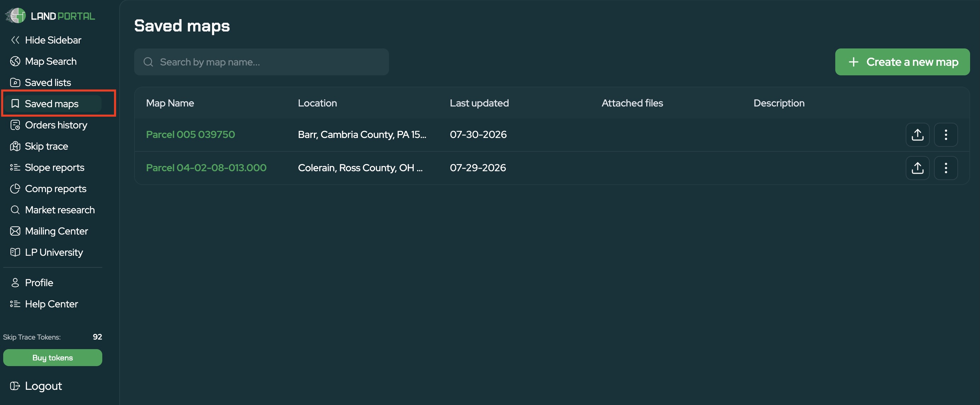Open Orders history page
The height and width of the screenshot is (405, 980).
(x=56, y=125)
